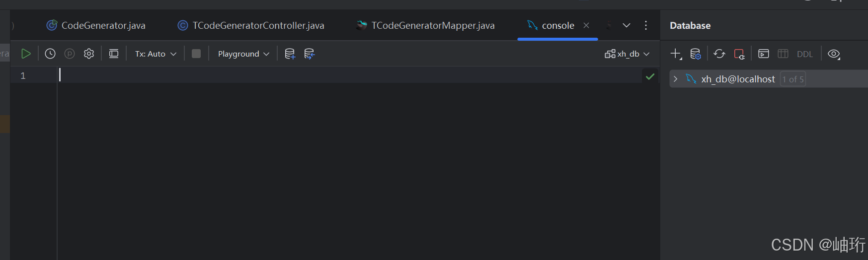Jump to query console from Database toolbar
This screenshot has height=260, width=868.
(764, 54)
